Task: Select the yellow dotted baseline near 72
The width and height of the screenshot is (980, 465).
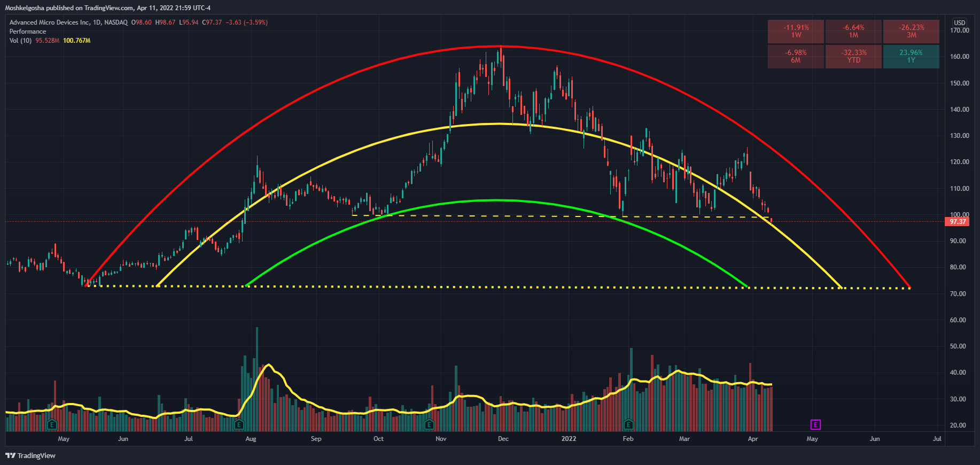Action: click(x=498, y=287)
